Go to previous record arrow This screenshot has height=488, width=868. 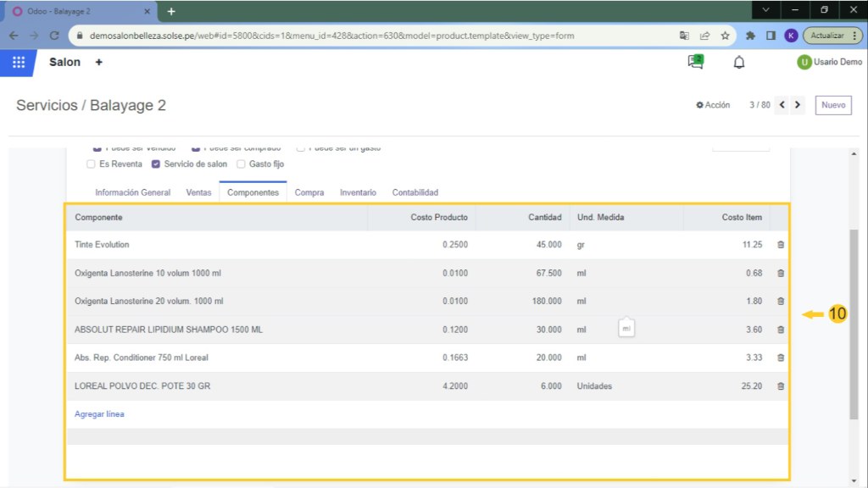(x=782, y=105)
